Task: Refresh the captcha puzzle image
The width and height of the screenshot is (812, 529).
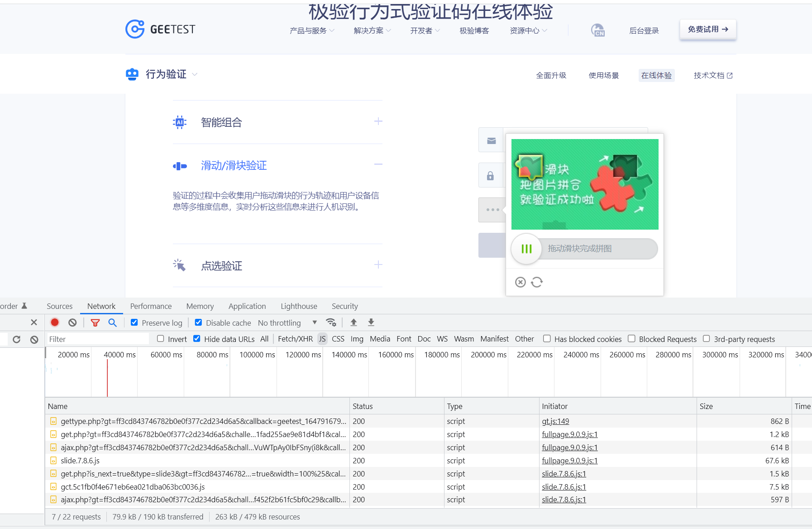Action: pos(537,282)
